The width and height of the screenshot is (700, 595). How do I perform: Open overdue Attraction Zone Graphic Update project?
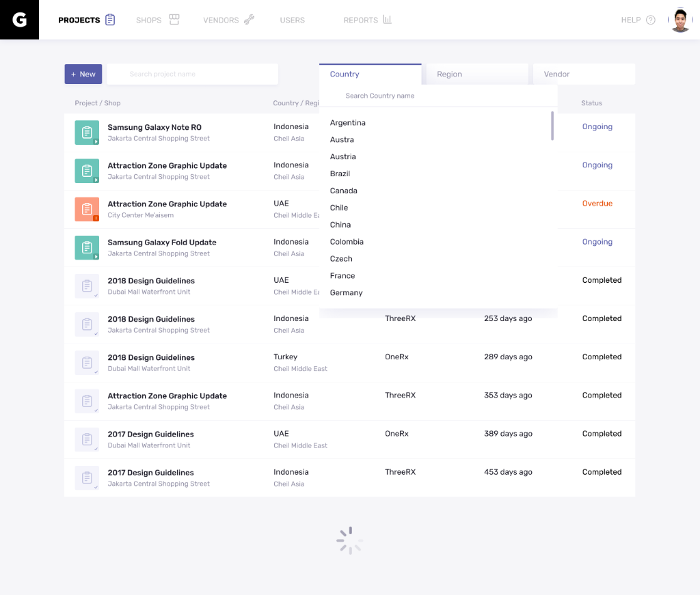tap(167, 204)
